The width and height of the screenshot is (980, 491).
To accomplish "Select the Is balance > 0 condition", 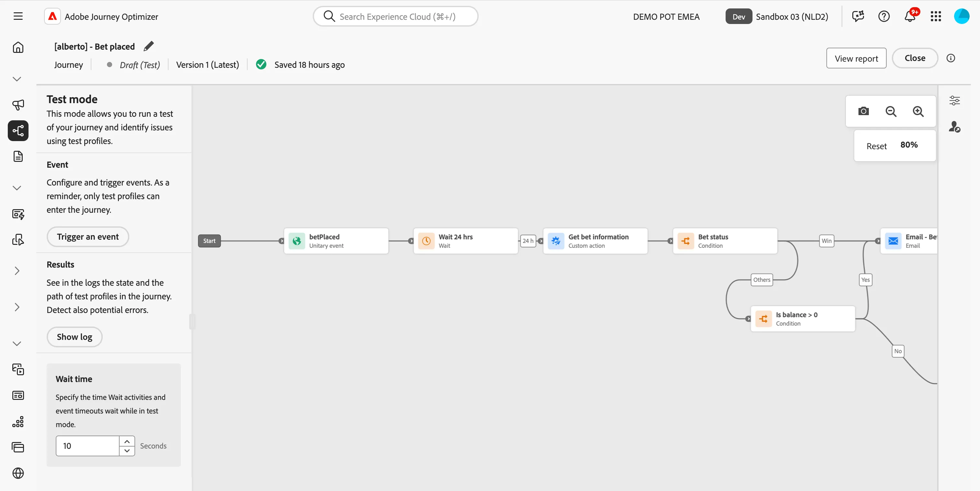I will pyautogui.click(x=803, y=319).
